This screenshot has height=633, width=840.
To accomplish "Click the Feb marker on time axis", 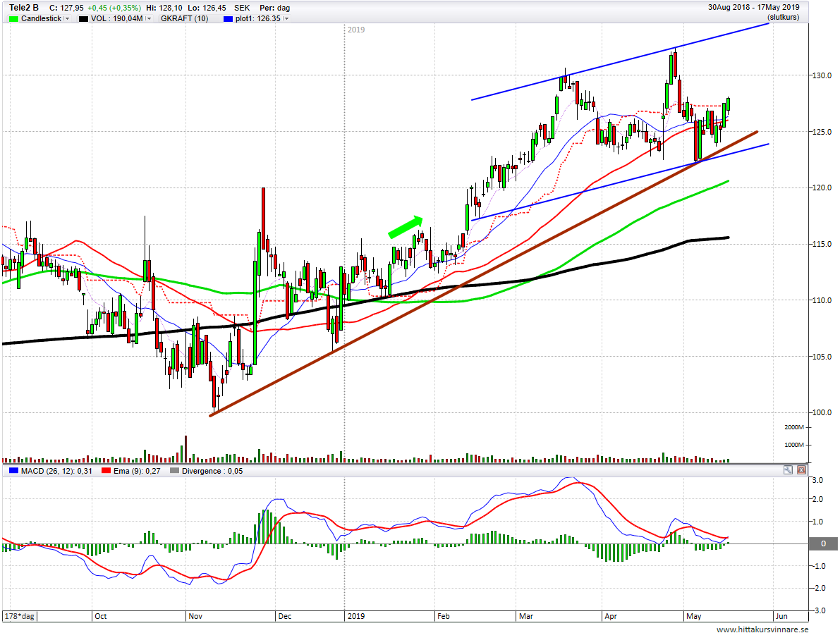I will (x=444, y=616).
